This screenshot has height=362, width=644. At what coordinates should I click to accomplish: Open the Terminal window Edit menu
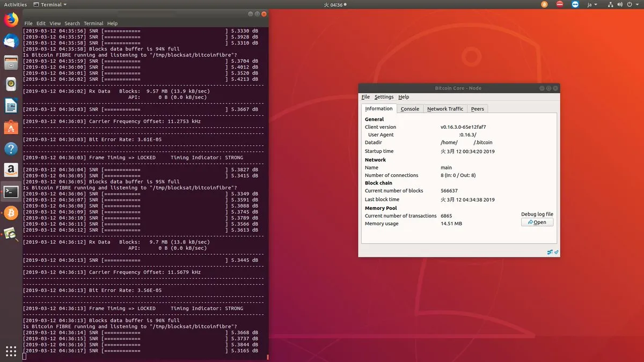click(41, 24)
